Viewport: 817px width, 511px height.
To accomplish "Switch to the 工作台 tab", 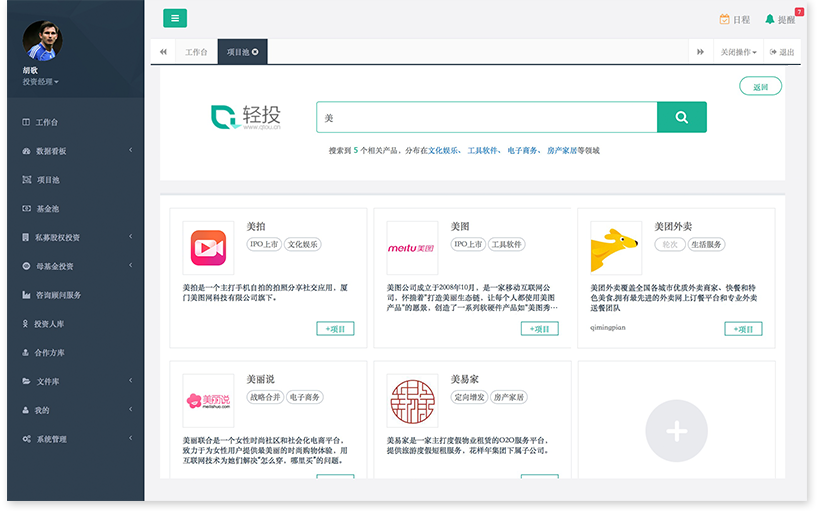I will [196, 52].
